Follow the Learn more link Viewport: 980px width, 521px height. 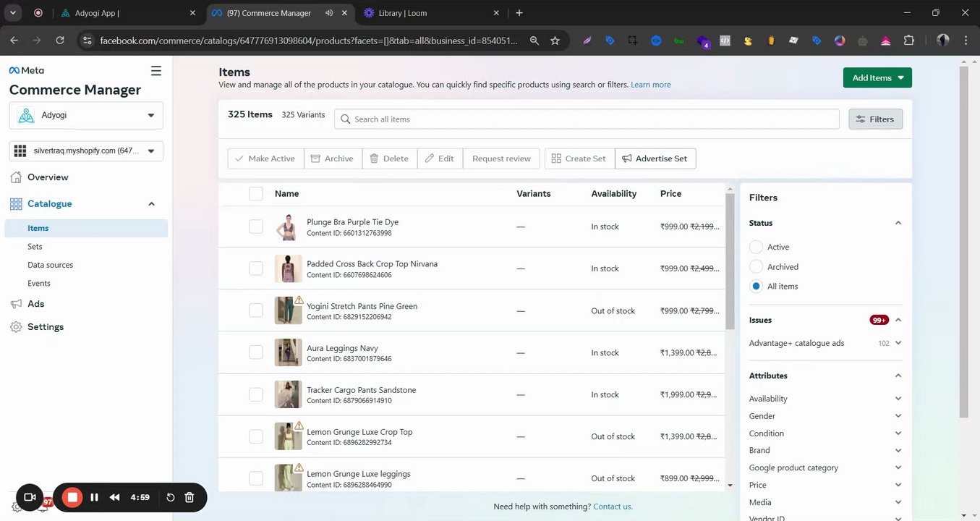tap(651, 85)
